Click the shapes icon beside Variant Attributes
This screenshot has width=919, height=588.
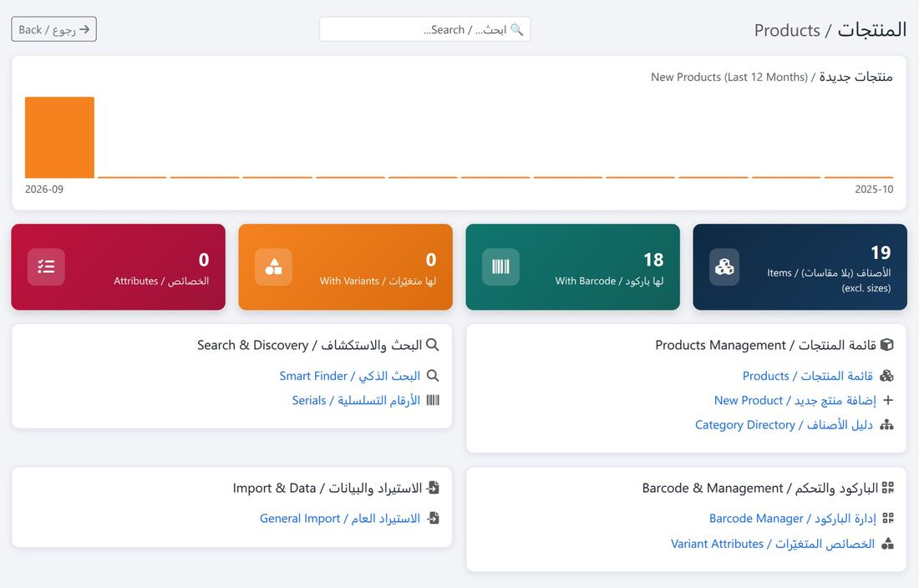pos(888,544)
